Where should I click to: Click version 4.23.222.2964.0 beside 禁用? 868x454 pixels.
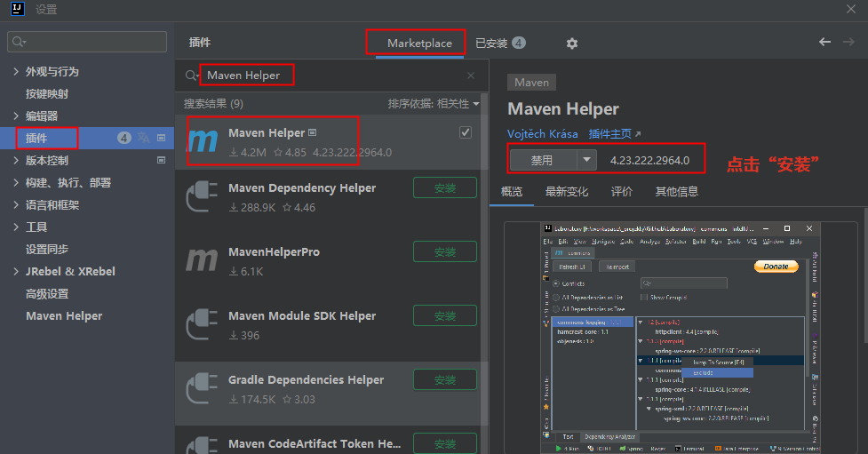[x=650, y=160]
